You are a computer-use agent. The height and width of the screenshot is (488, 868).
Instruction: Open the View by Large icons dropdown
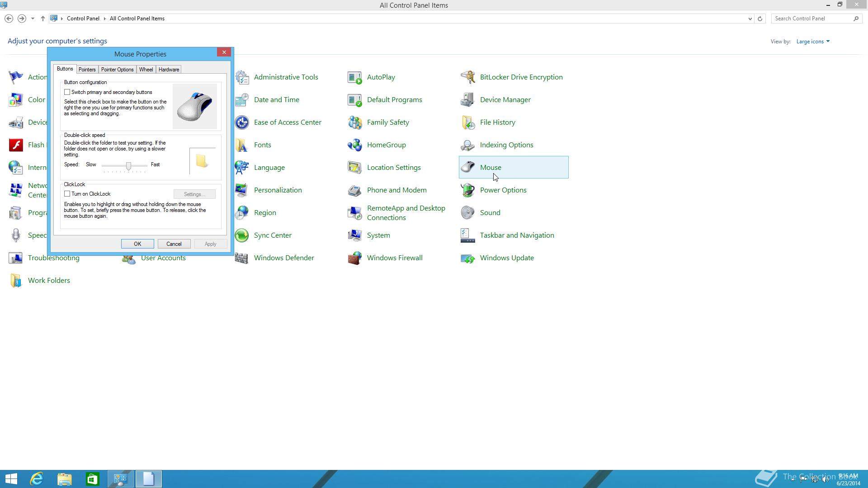point(813,42)
